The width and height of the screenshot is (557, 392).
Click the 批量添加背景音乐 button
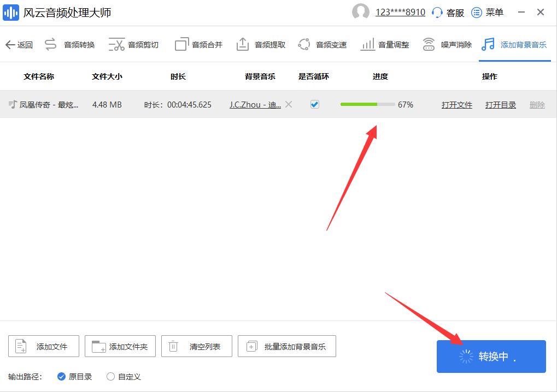coord(286,346)
